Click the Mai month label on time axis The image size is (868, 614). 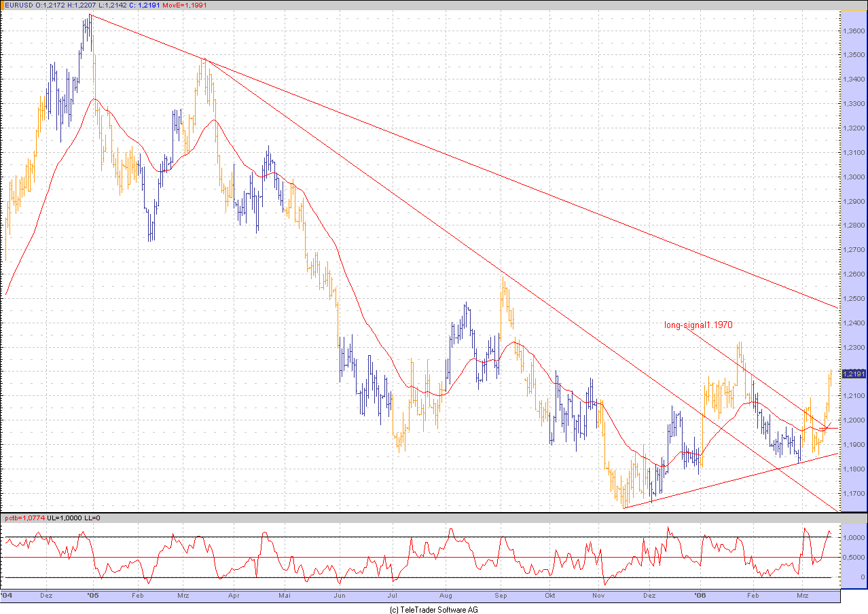[285, 596]
